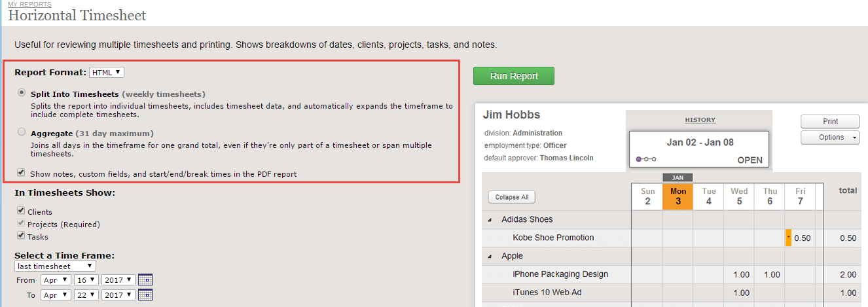
Task: Open the 'last timesheet' time frame dropdown
Action: point(55,266)
